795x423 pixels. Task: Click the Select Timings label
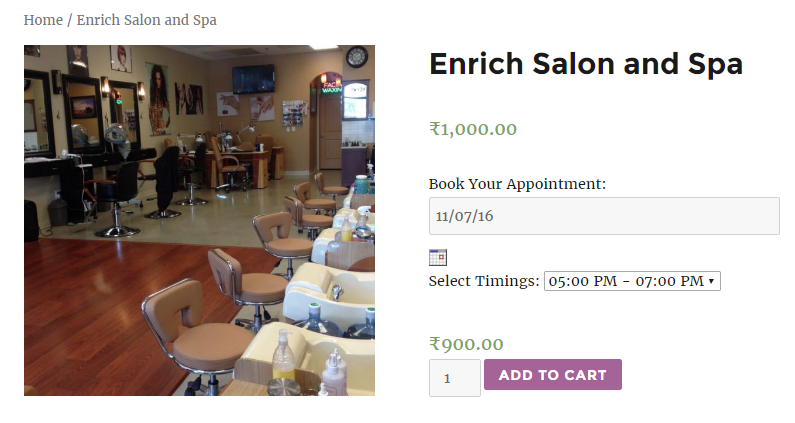484,281
